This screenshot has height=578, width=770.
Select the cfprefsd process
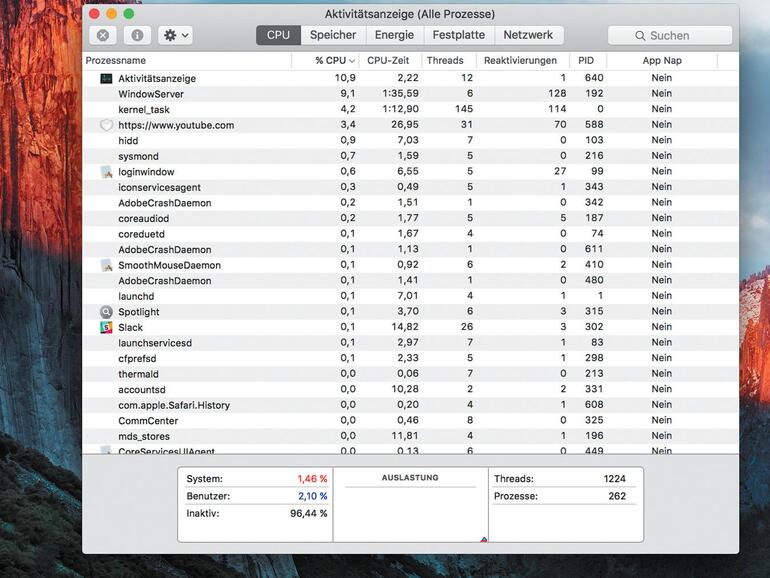[411, 358]
